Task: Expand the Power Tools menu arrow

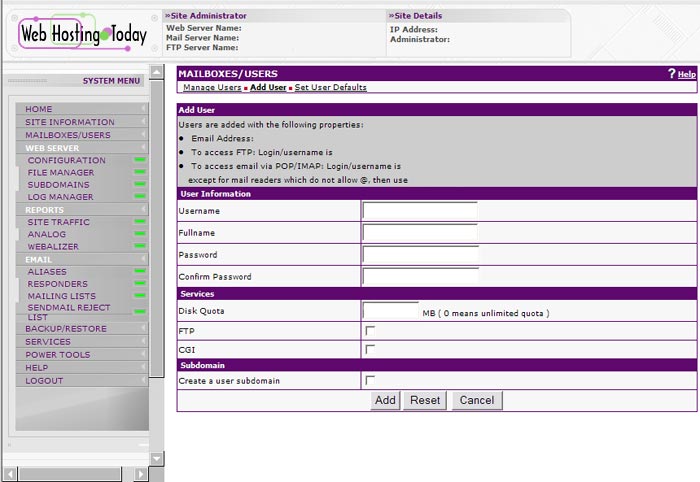Action: point(143,355)
